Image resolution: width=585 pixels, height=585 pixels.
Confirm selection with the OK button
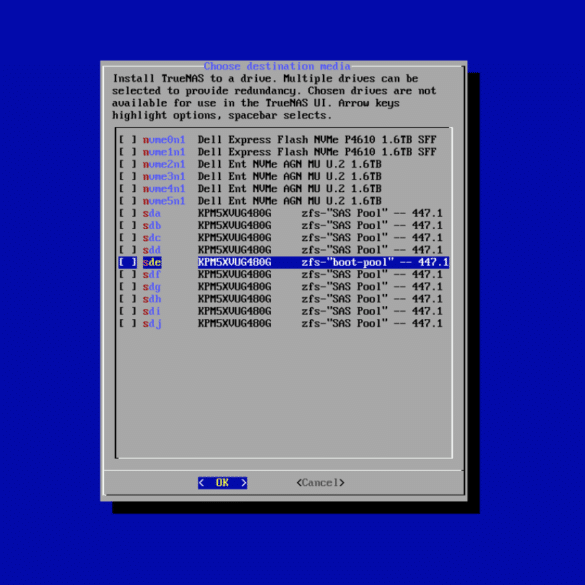coord(222,483)
